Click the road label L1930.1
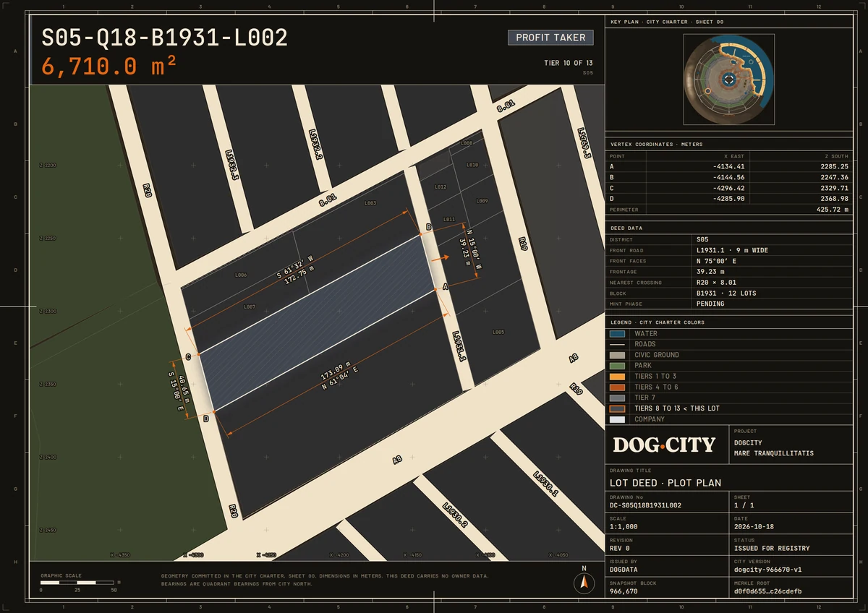 click(546, 484)
